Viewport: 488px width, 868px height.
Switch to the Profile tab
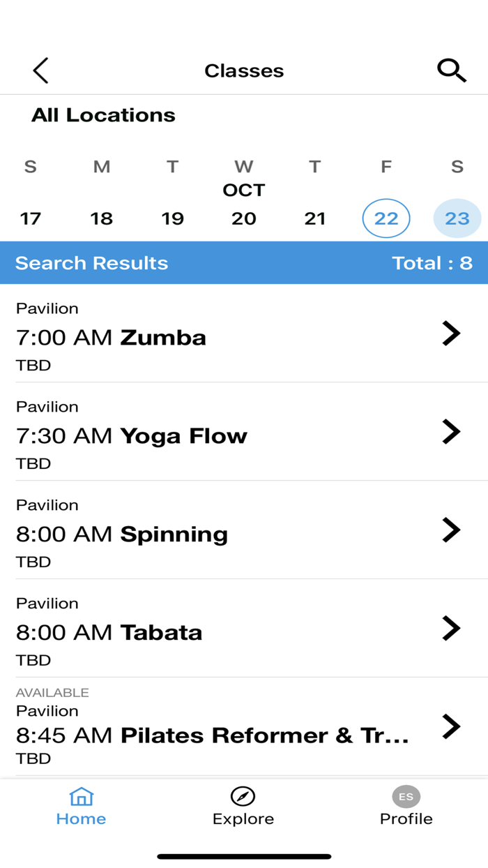[x=406, y=806]
